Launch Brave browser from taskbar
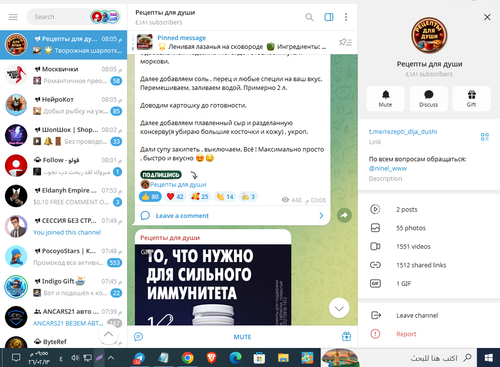Image resolution: width=500 pixels, height=367 pixels. coord(212,358)
